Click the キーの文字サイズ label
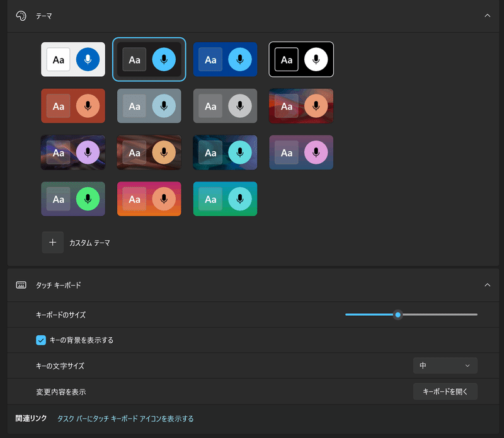Image resolution: width=504 pixels, height=438 pixels. (x=60, y=366)
